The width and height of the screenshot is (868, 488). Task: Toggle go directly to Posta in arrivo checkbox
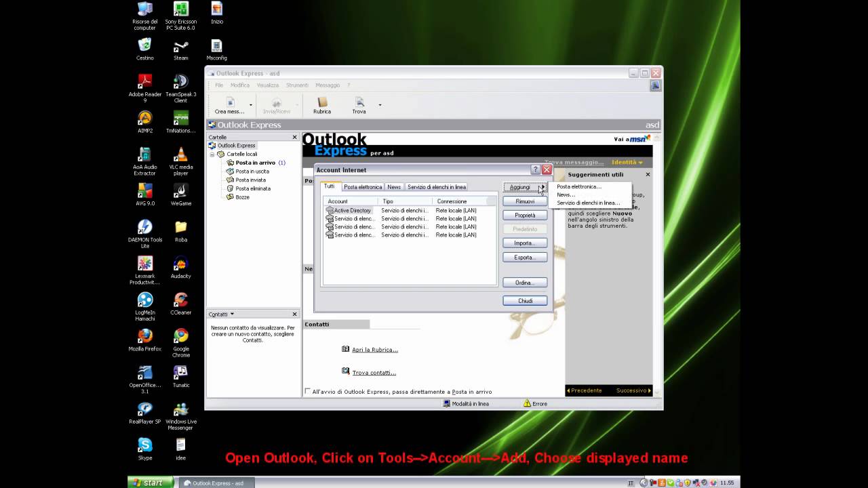[308, 391]
